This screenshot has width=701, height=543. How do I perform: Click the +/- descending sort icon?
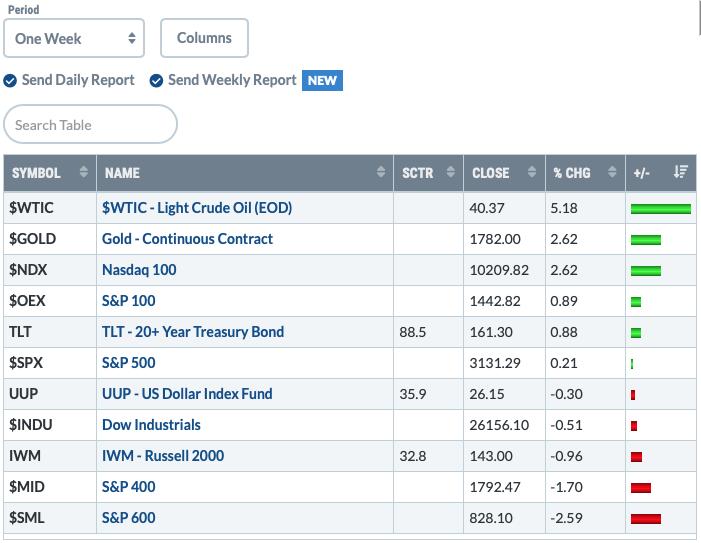681,172
